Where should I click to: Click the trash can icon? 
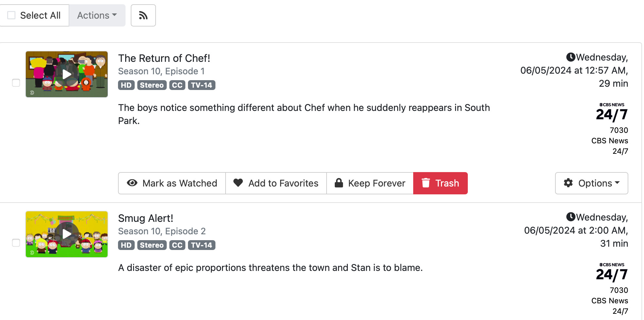pos(426,183)
